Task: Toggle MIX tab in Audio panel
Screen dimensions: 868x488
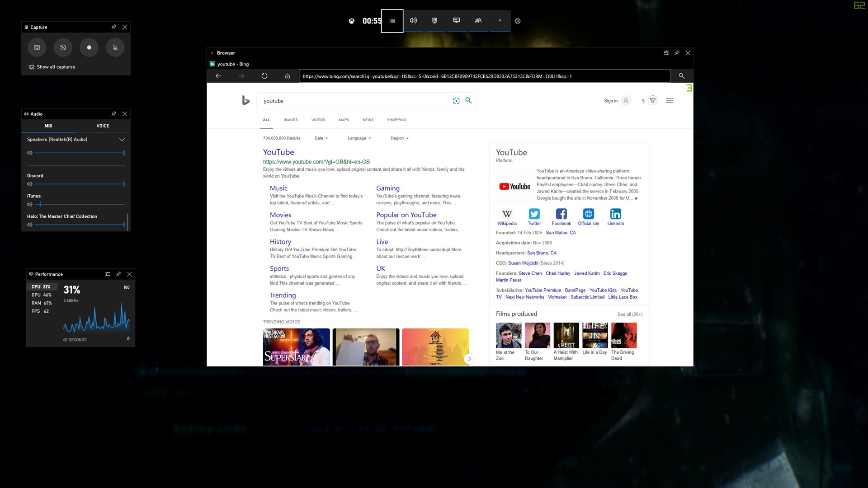Action: (48, 126)
